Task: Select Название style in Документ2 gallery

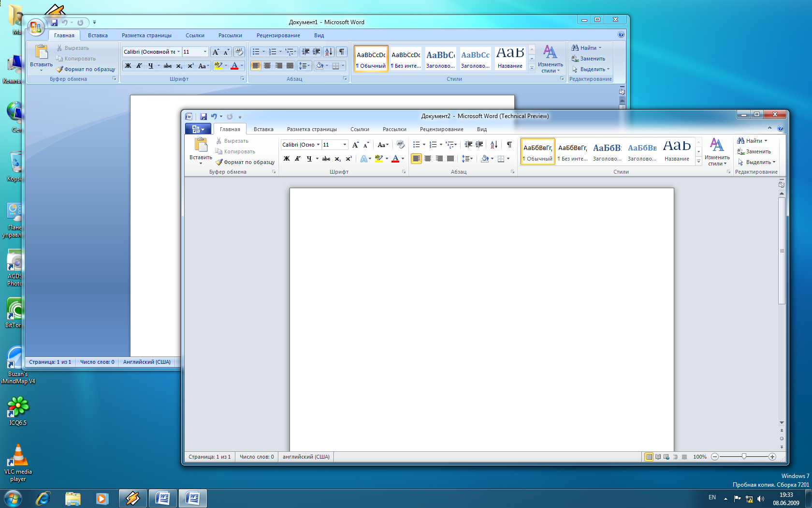Action: coord(677,151)
